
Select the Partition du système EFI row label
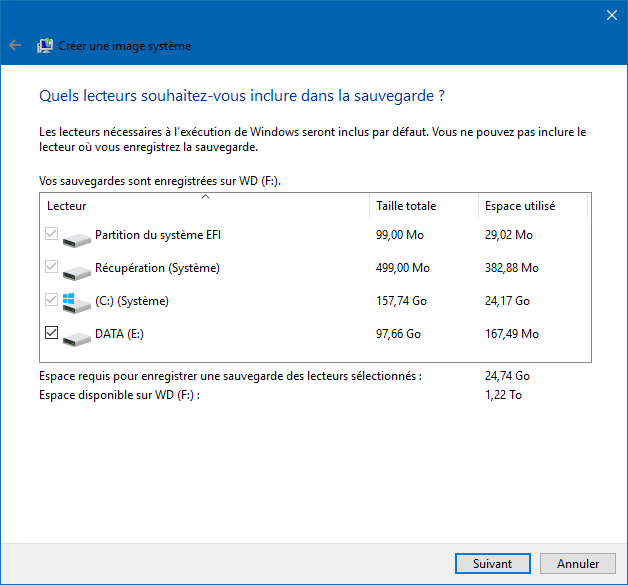(x=158, y=235)
